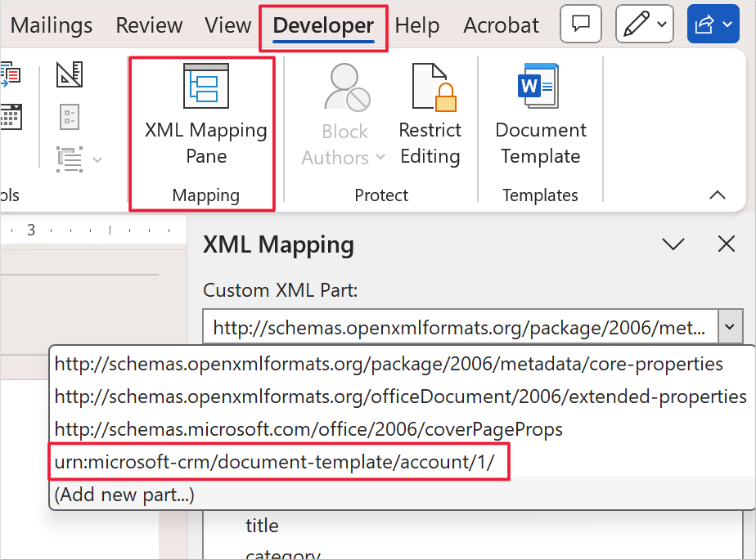Open the pen tool dropdown arrow

(659, 24)
